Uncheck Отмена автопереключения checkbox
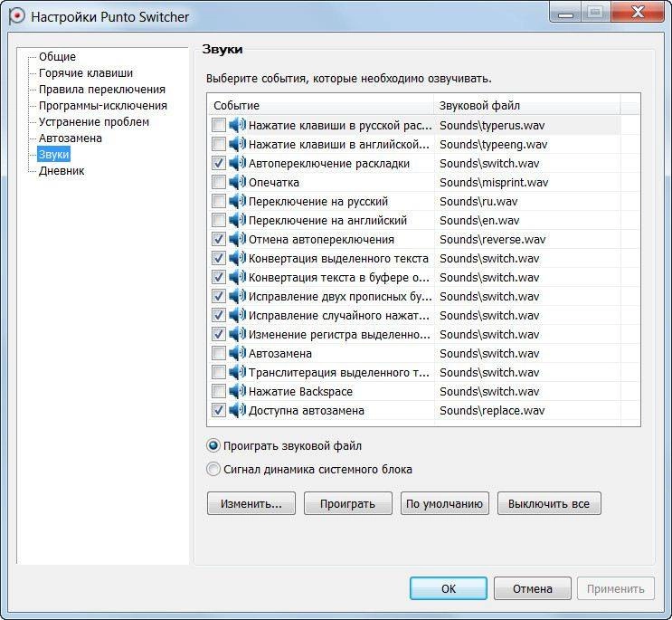This screenshot has width=672, height=620. [219, 239]
